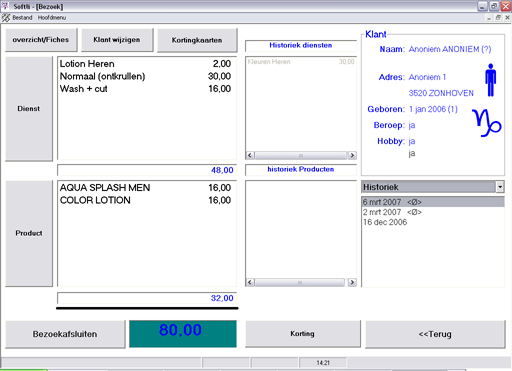This screenshot has width=512, height=371.
Task: Click Bezoekafsluiten to close the visit
Action: 65,334
